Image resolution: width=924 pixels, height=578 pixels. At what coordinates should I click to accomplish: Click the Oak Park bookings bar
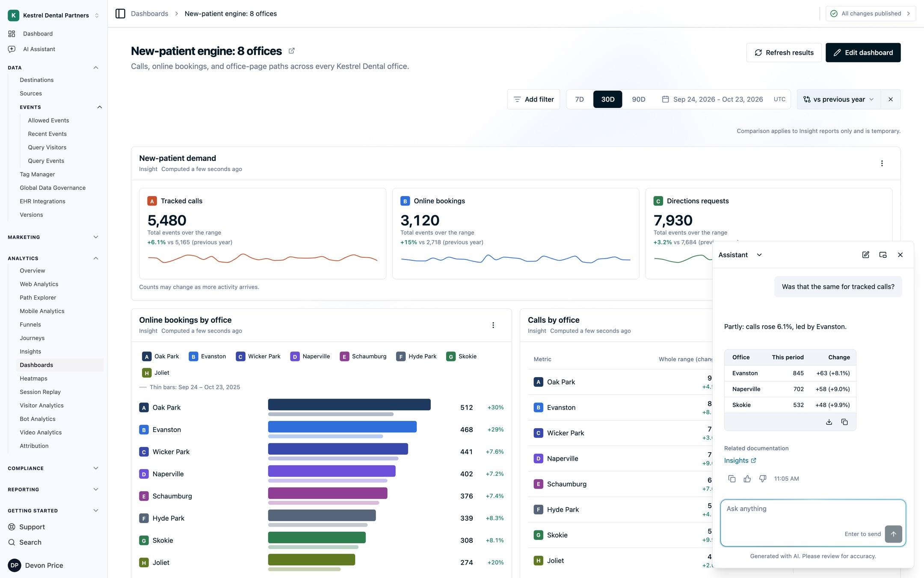coord(349,405)
